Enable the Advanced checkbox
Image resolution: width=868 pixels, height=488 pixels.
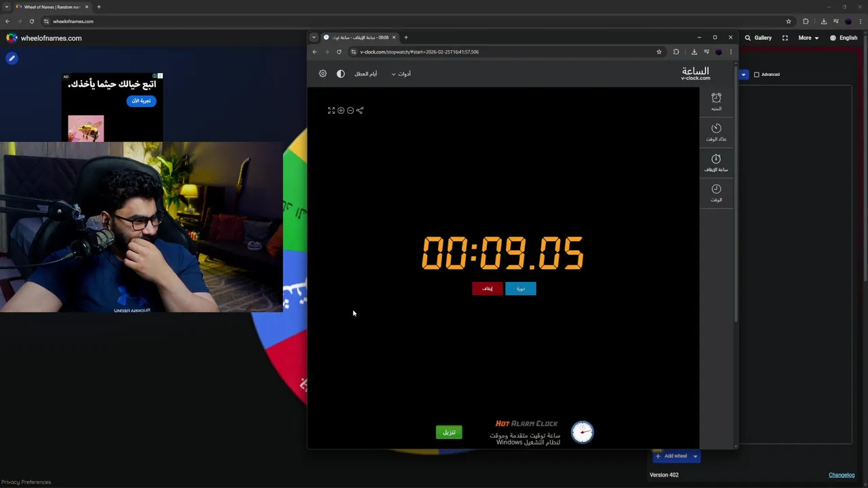coord(757,75)
